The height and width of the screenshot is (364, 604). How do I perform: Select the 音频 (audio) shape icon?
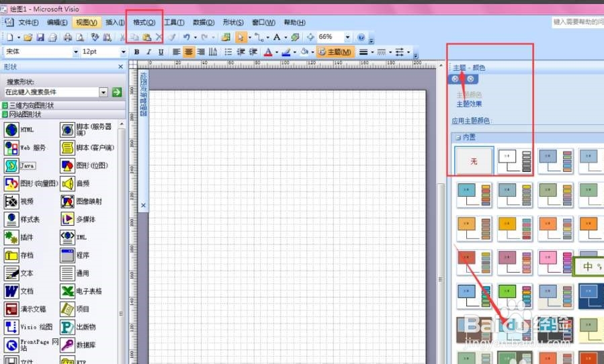click(x=67, y=184)
